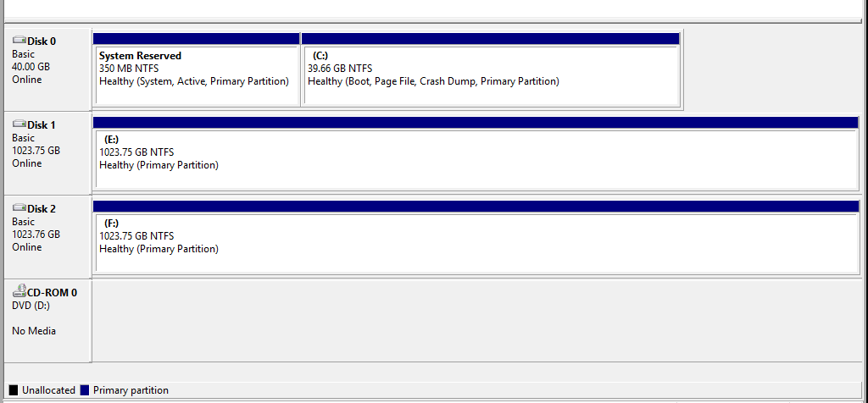This screenshot has height=403, width=868.
Task: Click the No Media status text
Action: coord(34,331)
